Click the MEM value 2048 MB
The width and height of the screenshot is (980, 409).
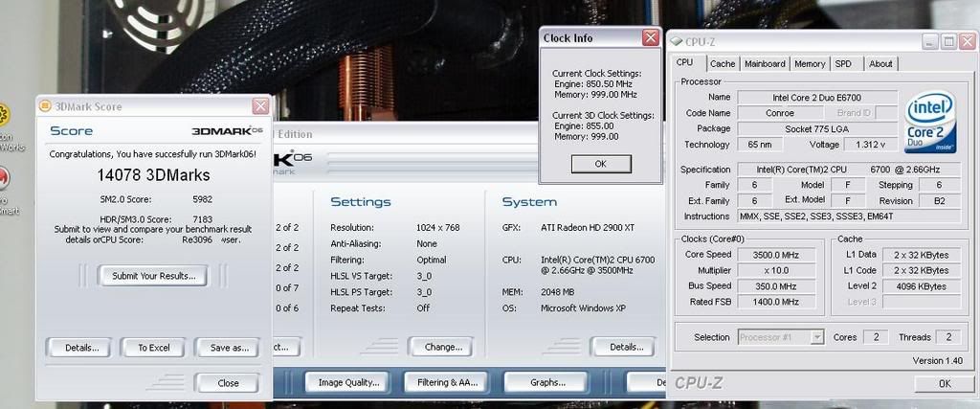(x=558, y=292)
